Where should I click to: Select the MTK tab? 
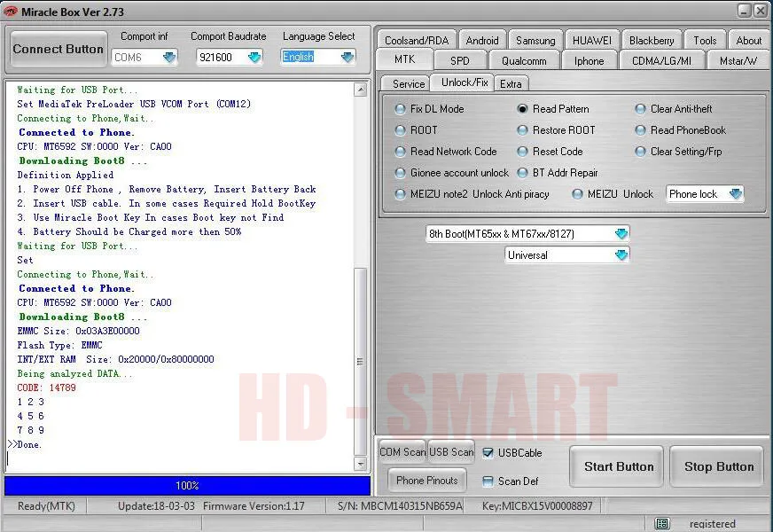[x=404, y=59]
